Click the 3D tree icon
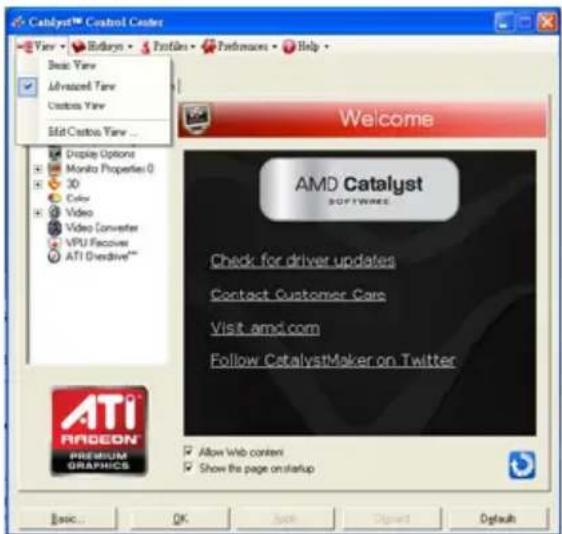 point(54,183)
